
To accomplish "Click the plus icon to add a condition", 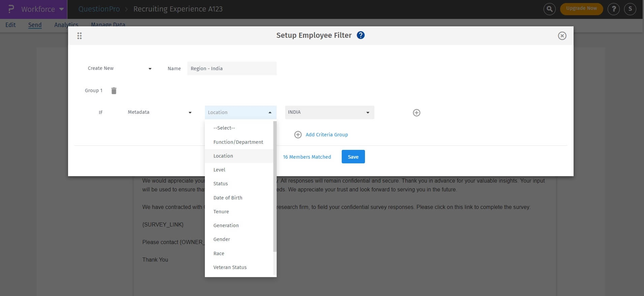I will (417, 113).
